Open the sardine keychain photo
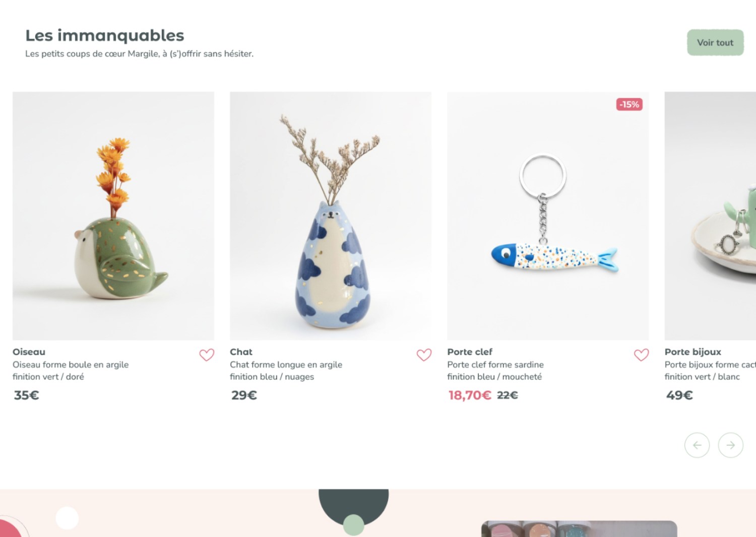The image size is (756, 537). coord(548,216)
